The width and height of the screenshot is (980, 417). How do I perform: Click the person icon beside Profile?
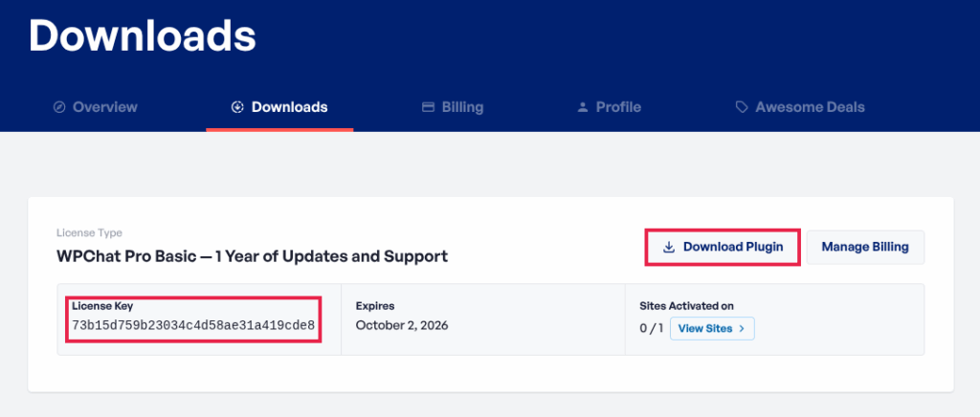[582, 107]
